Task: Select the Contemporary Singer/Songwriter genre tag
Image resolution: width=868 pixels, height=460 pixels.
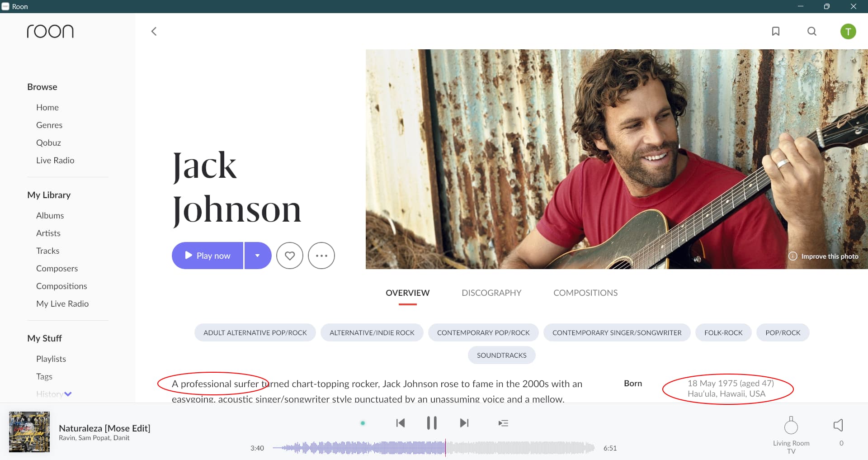Action: tap(617, 332)
